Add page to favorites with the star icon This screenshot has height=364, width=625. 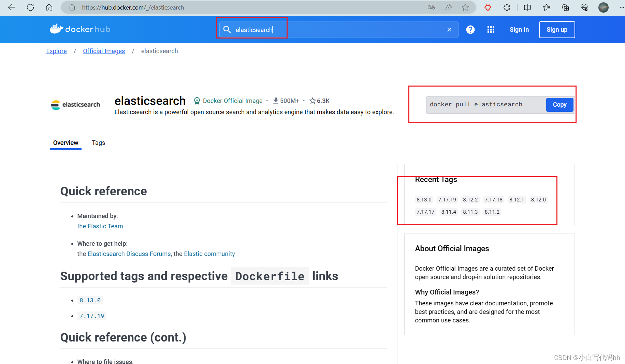(x=465, y=7)
